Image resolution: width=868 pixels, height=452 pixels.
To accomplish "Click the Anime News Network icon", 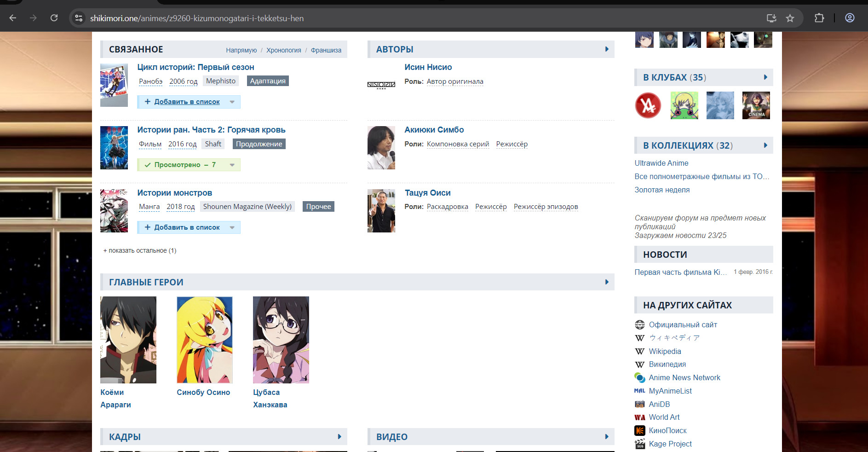I will click(x=639, y=377).
